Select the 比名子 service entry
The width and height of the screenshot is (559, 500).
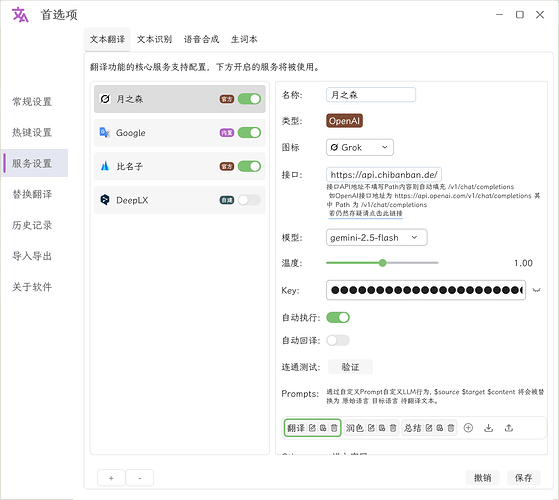pyautogui.click(x=180, y=166)
